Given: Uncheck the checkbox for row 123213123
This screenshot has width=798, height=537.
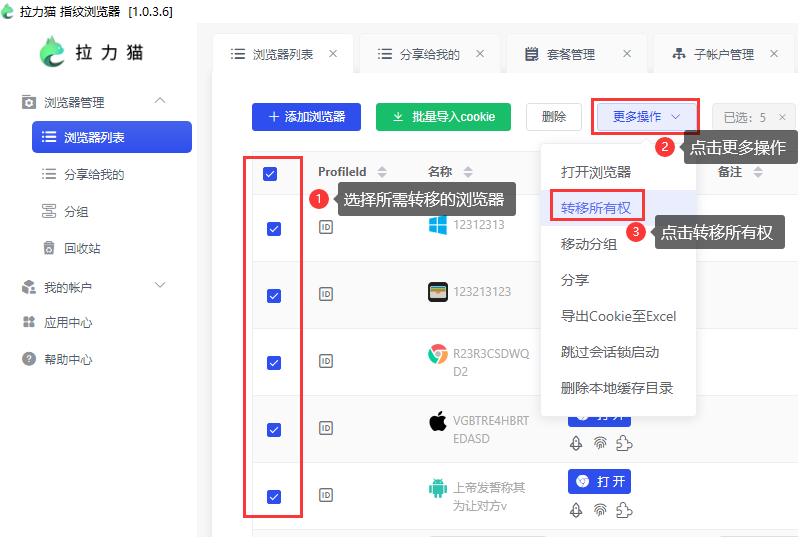Looking at the screenshot, I should click(274, 296).
